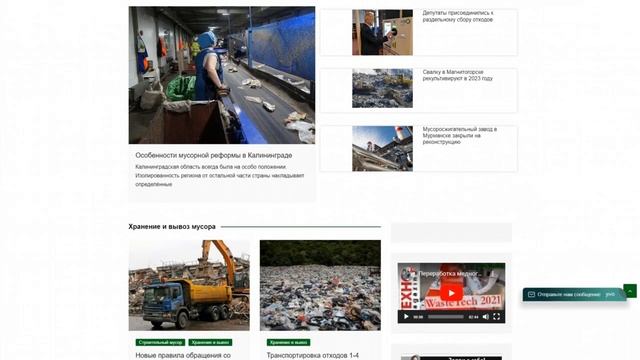Click the video total duration readout
This screenshot has width=640, height=360.
[473, 317]
